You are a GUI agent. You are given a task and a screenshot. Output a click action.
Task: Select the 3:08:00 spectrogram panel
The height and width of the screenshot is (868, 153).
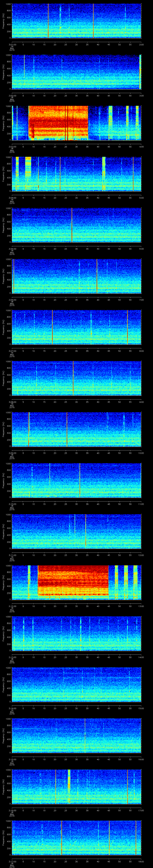tap(77, 378)
